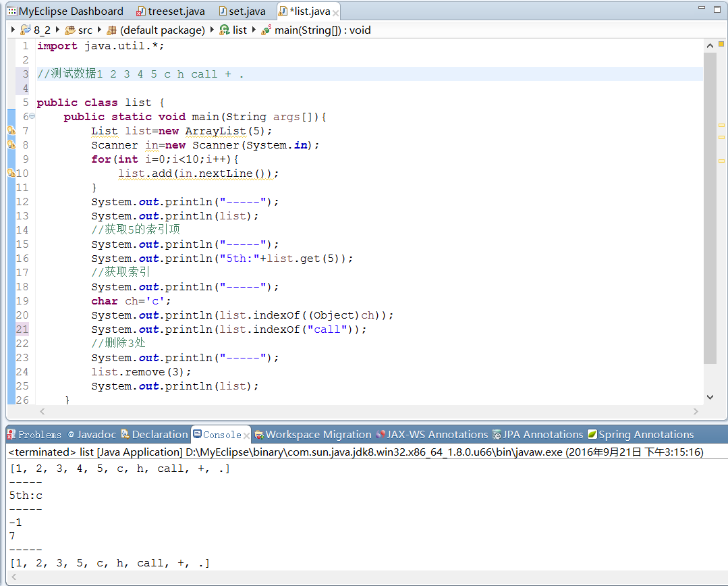Click the terminated launch description in Console
The height and width of the screenshot is (586, 728).
click(356, 452)
